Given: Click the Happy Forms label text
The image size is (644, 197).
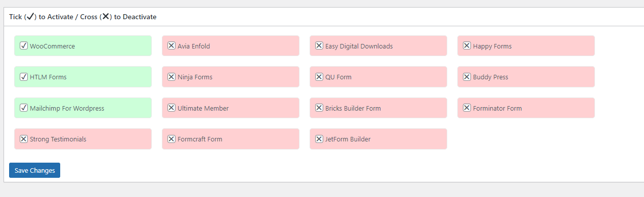Looking at the screenshot, I should click(492, 46).
